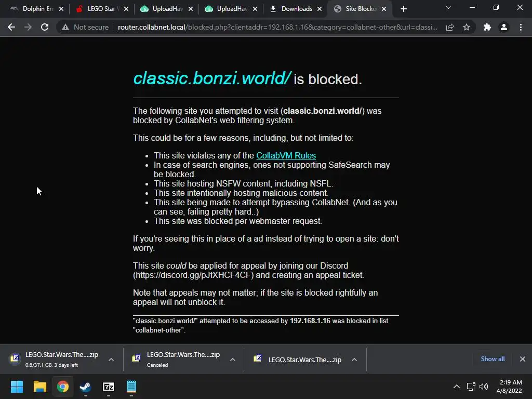Switch to the Dolphin Emulator tab
Image resolution: width=532 pixels, height=399 pixels.
tap(33, 9)
